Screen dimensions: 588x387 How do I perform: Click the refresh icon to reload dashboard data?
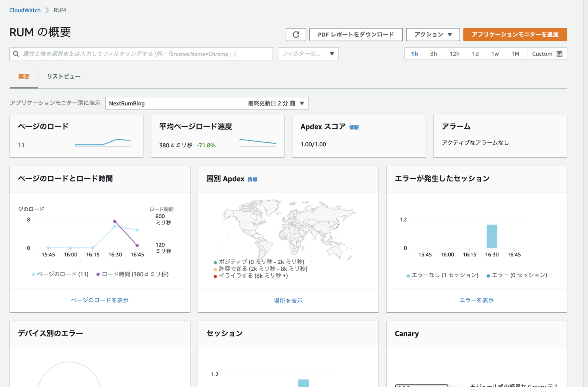[296, 34]
